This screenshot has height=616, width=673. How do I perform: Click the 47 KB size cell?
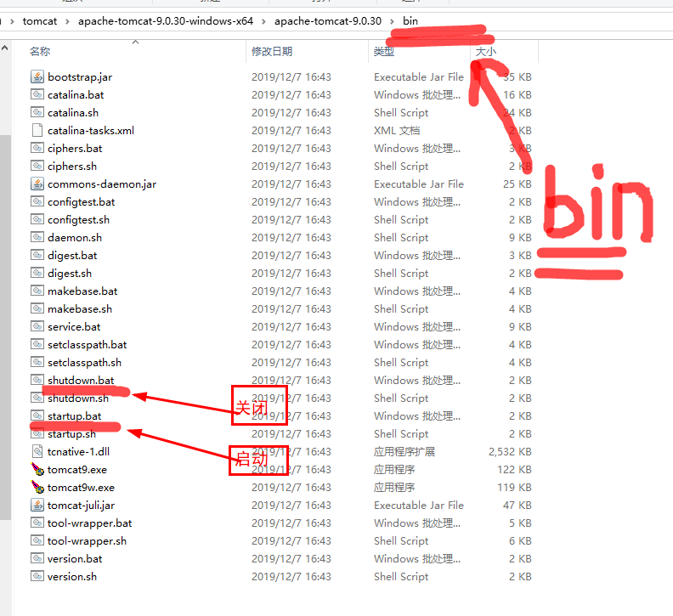click(x=517, y=506)
